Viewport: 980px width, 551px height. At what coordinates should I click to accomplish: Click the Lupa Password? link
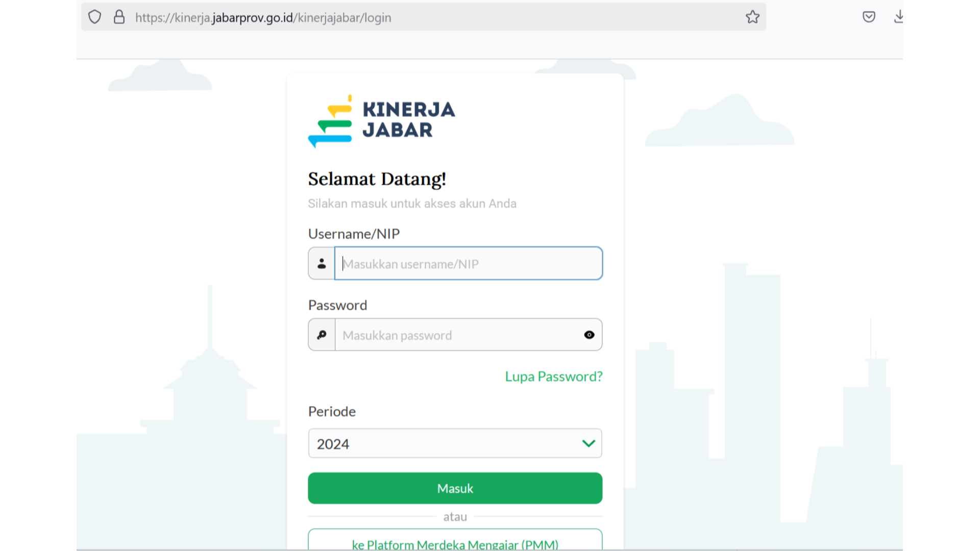[554, 377]
